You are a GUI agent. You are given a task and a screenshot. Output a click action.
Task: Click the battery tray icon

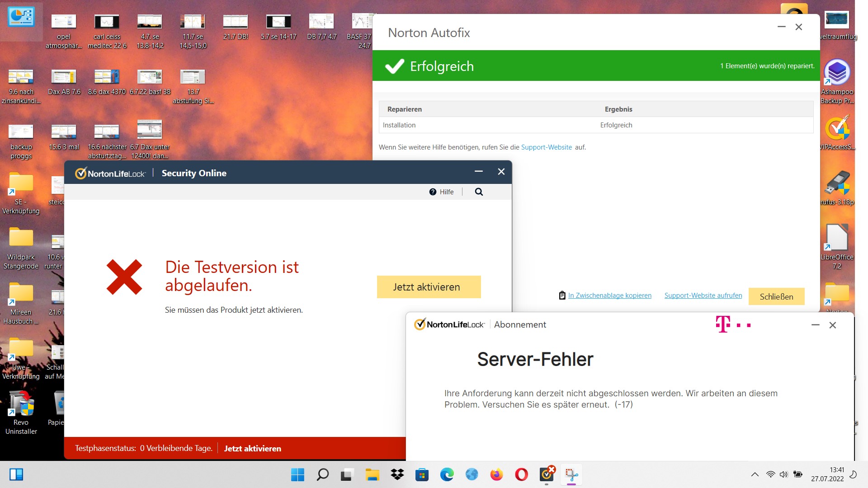pyautogui.click(x=798, y=475)
